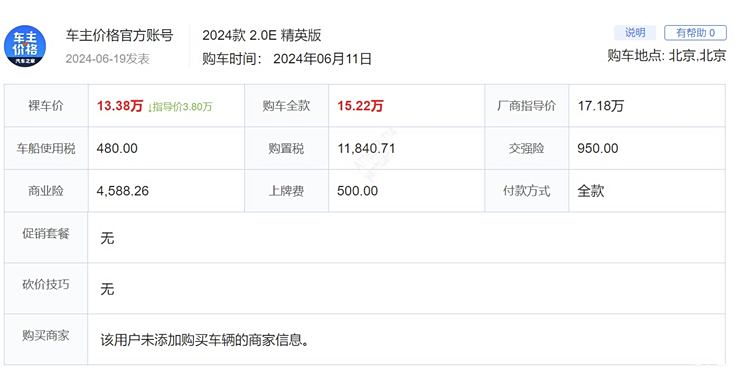Click the 2024款 2.0E 精英版 model title
This screenshot has width=744, height=378.
tap(262, 35)
